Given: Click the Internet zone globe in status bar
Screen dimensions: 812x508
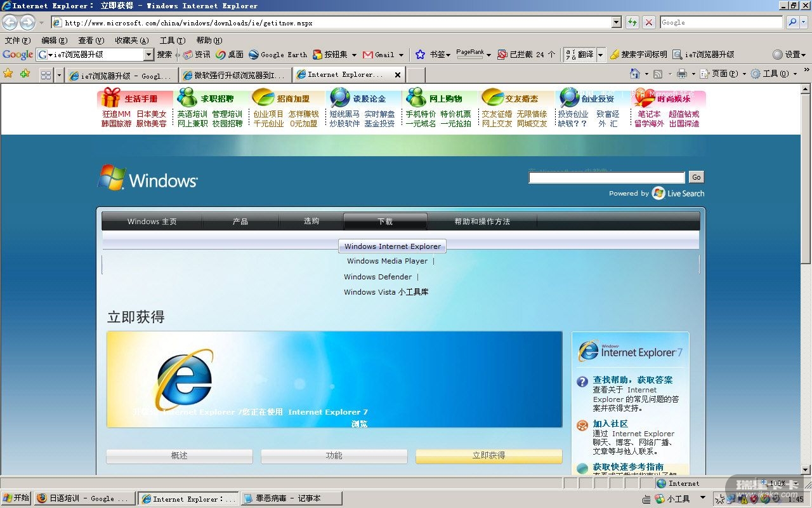Looking at the screenshot, I should pos(662,483).
